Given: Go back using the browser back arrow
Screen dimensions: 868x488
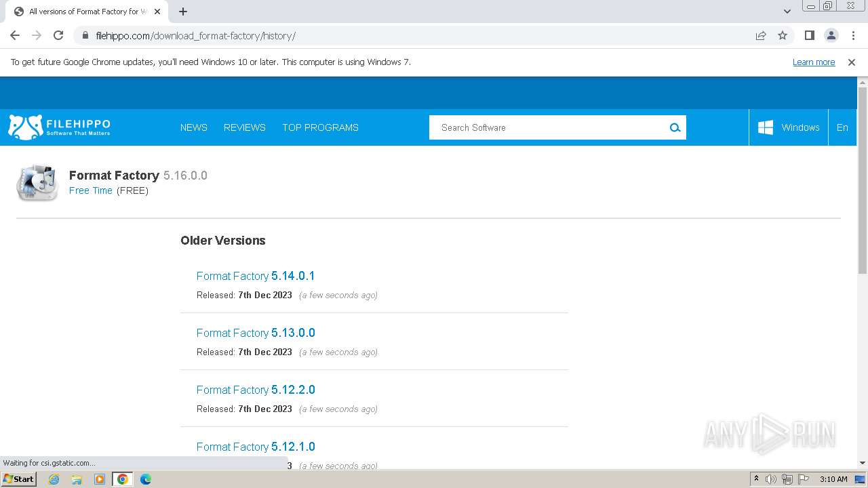Looking at the screenshot, I should [x=15, y=35].
